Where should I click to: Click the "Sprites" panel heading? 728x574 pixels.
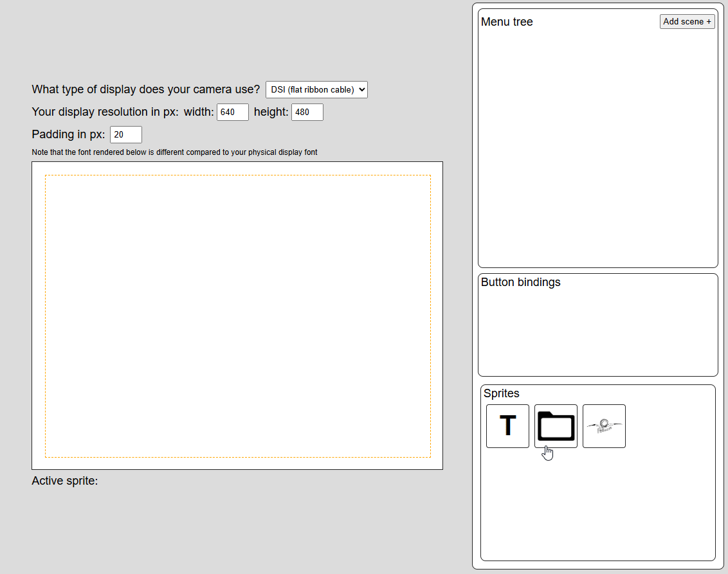(x=501, y=393)
